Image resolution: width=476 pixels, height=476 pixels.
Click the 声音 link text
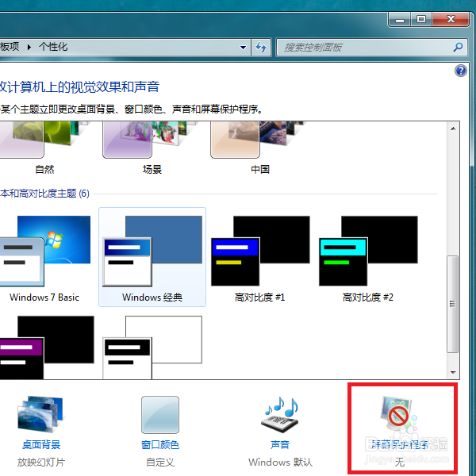280,445
